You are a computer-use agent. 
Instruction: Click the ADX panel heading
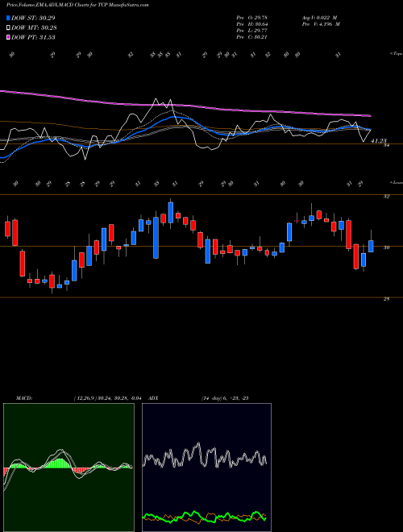point(153,398)
